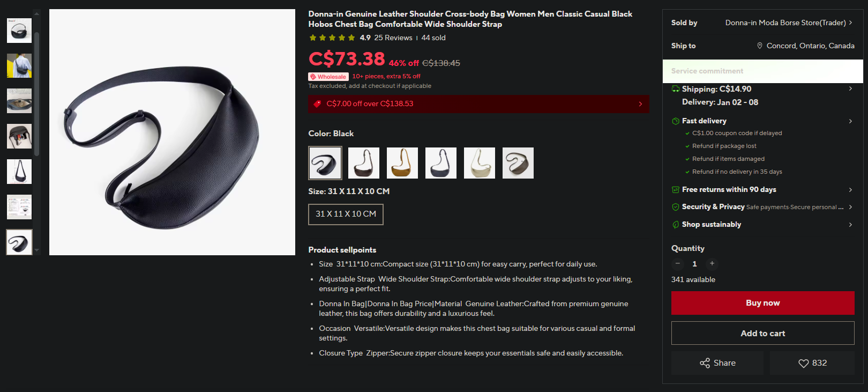
Task: Open the 25 Reviews link
Action: click(393, 38)
